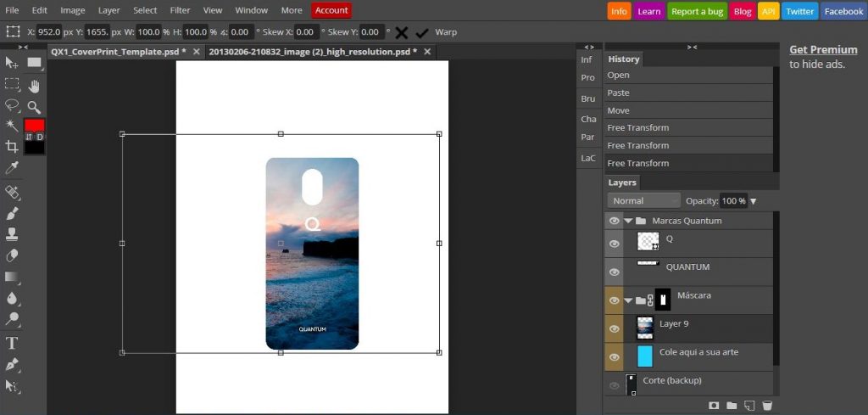Select the Clone Stamp tool
The image size is (868, 415).
(x=12, y=234)
